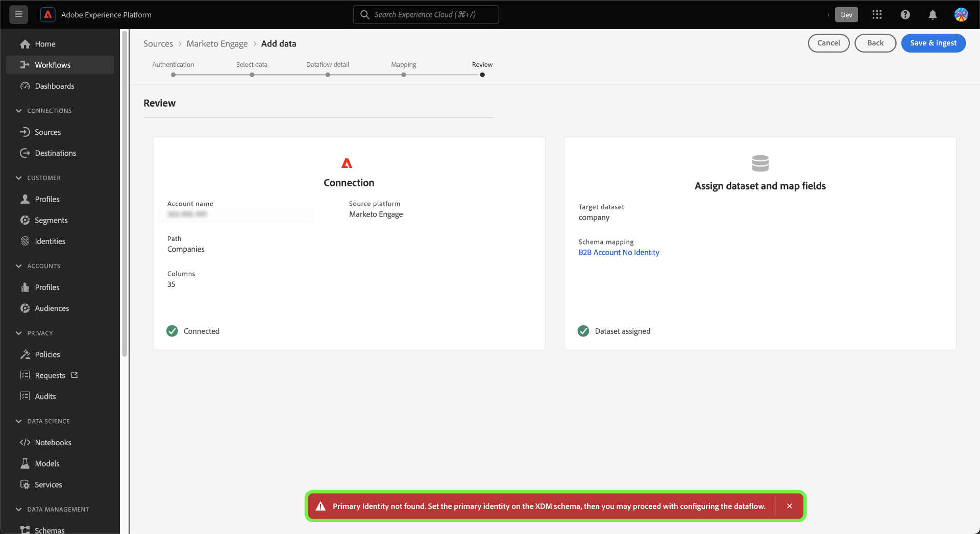Screen dimensions: 980x534
Task: Click the Destinations arrow icon
Action: click(25, 153)
